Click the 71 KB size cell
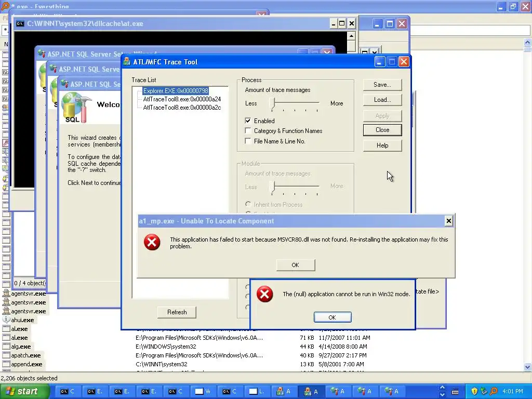 click(307, 338)
